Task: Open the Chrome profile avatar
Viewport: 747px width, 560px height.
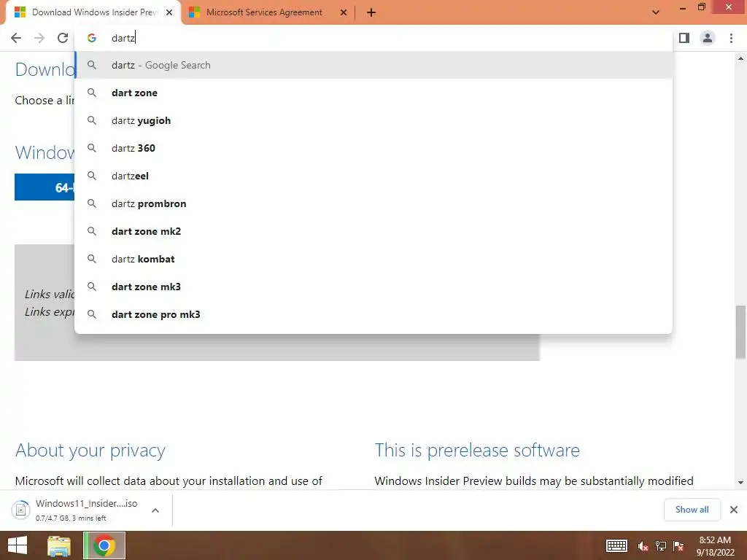Action: pos(708,38)
